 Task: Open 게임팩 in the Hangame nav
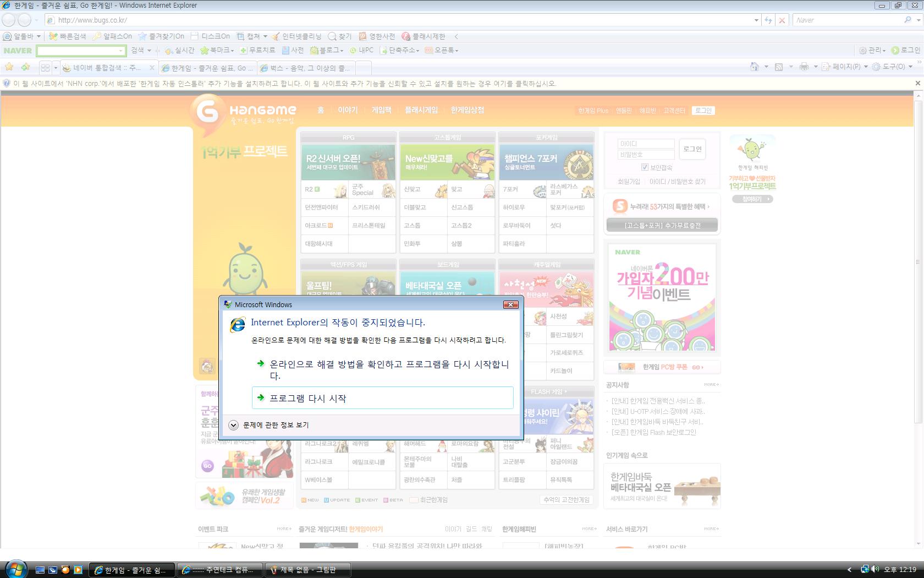point(382,110)
